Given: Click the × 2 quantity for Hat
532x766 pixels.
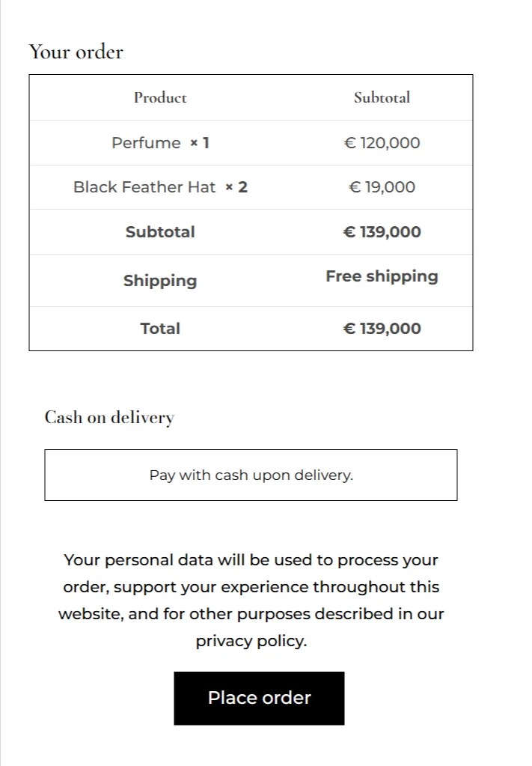Looking at the screenshot, I should point(236,187).
